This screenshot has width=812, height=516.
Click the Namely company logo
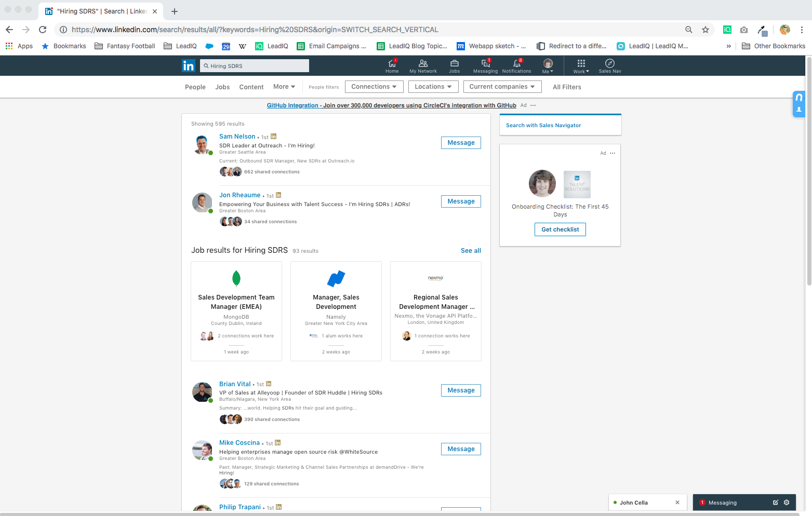click(x=336, y=279)
